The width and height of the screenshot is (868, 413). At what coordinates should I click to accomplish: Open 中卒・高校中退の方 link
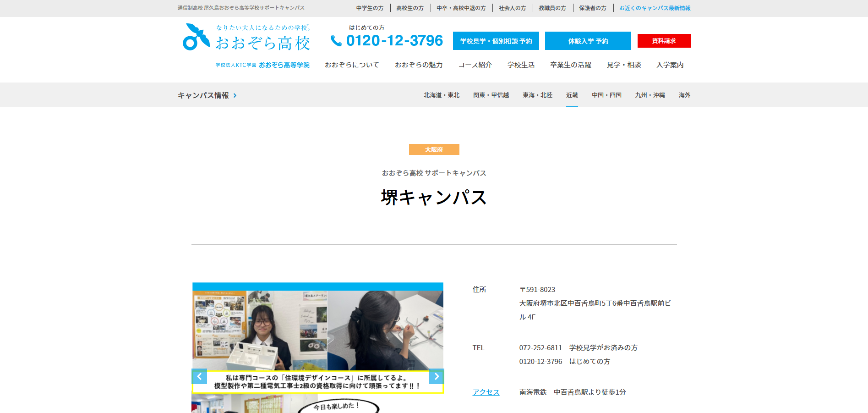tap(461, 8)
